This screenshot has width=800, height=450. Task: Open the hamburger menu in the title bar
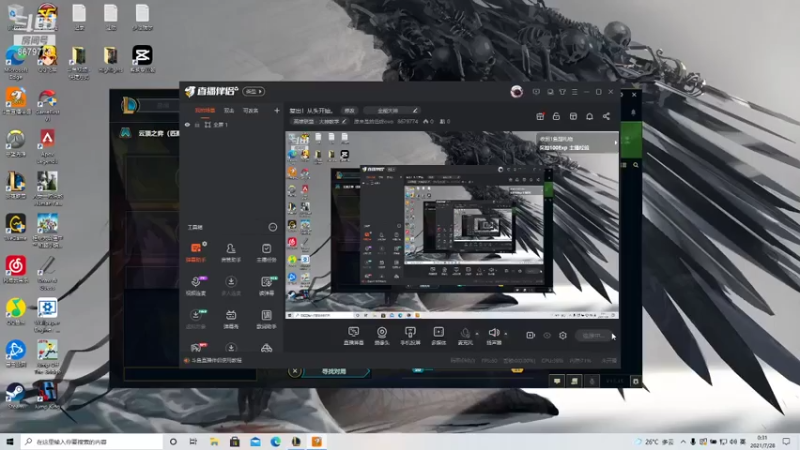574,92
